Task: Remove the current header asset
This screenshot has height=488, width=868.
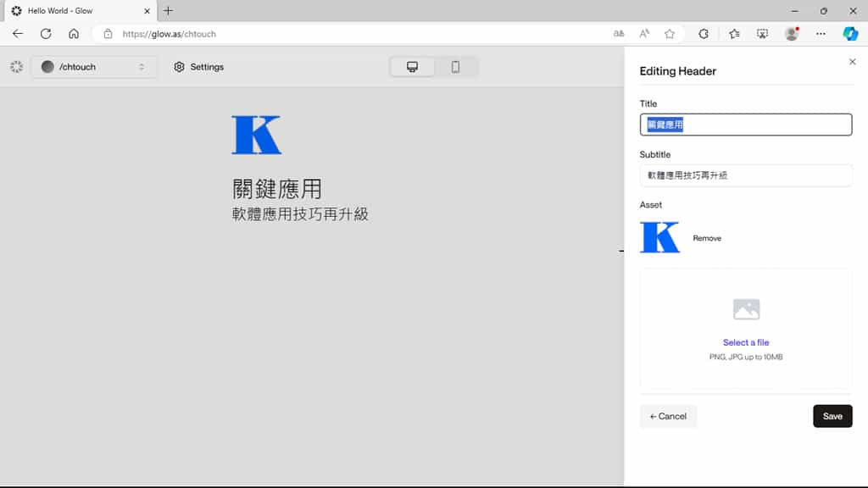Action: point(707,238)
